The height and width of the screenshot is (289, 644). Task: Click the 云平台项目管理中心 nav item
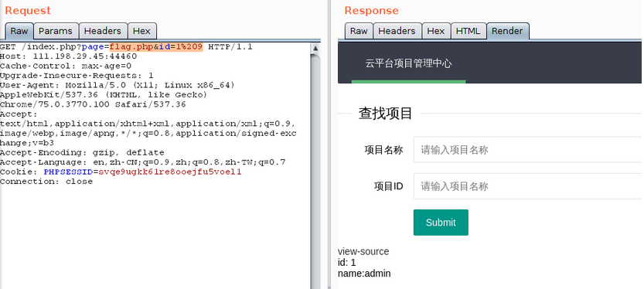coord(409,63)
